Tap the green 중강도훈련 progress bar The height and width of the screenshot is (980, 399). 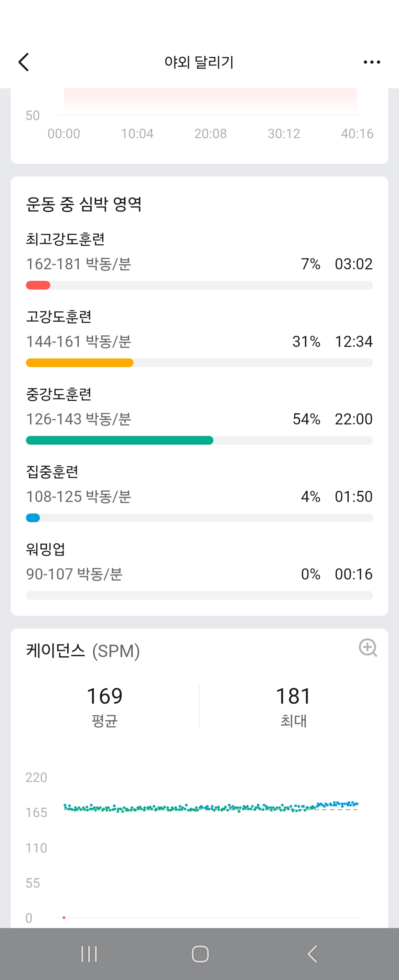[x=120, y=441]
